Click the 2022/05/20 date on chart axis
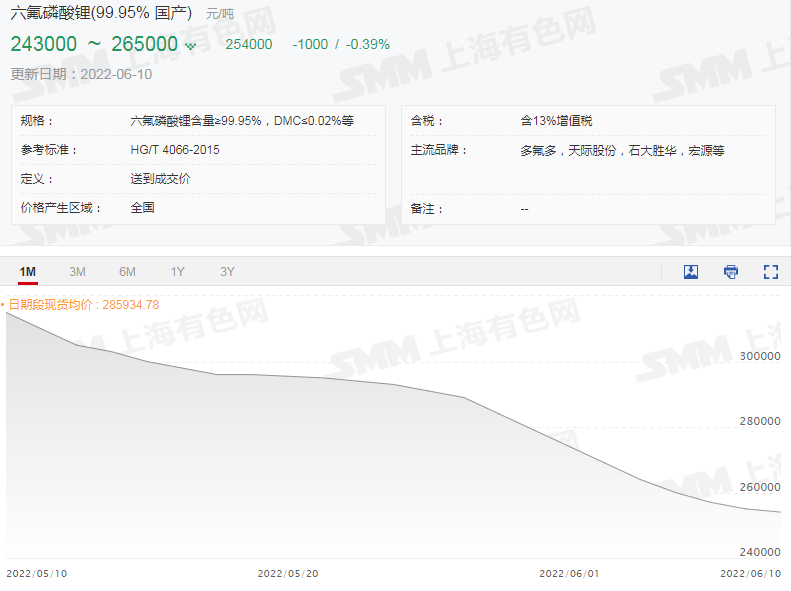This screenshot has width=791, height=591. pos(287,574)
